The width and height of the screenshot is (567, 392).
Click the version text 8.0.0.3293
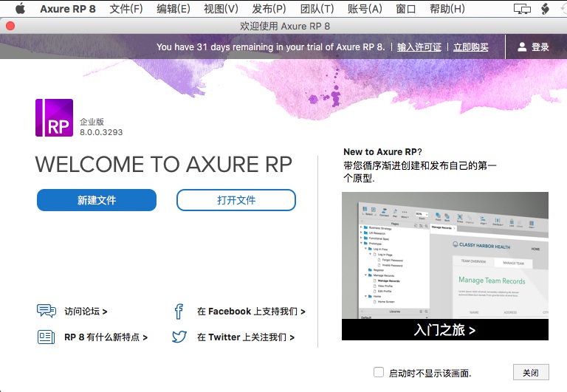(x=101, y=132)
